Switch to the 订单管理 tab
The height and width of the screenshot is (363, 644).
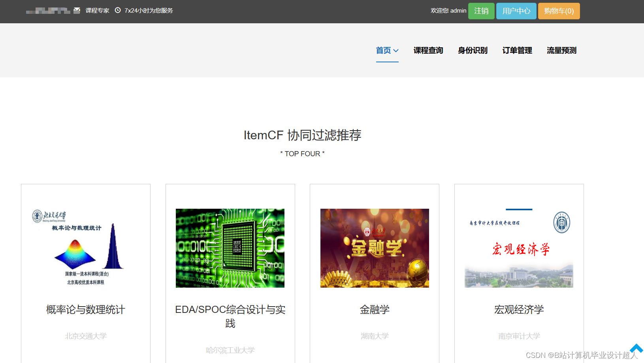click(x=517, y=51)
